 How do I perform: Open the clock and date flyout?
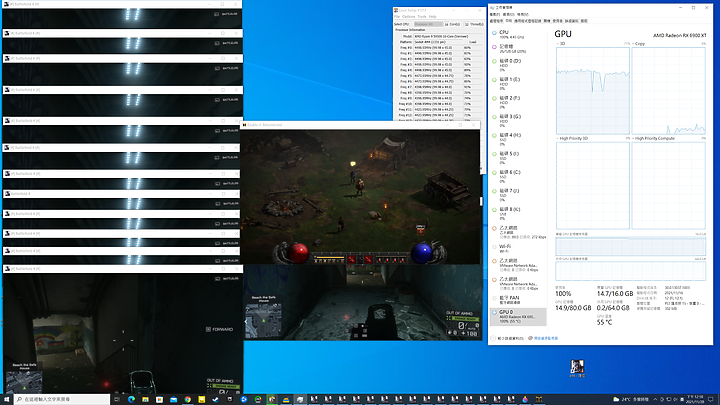[x=695, y=399]
